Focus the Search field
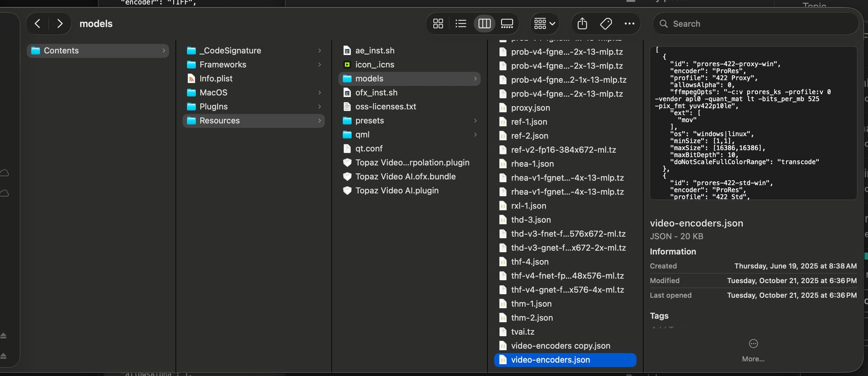This screenshot has height=376, width=868. tap(755, 24)
